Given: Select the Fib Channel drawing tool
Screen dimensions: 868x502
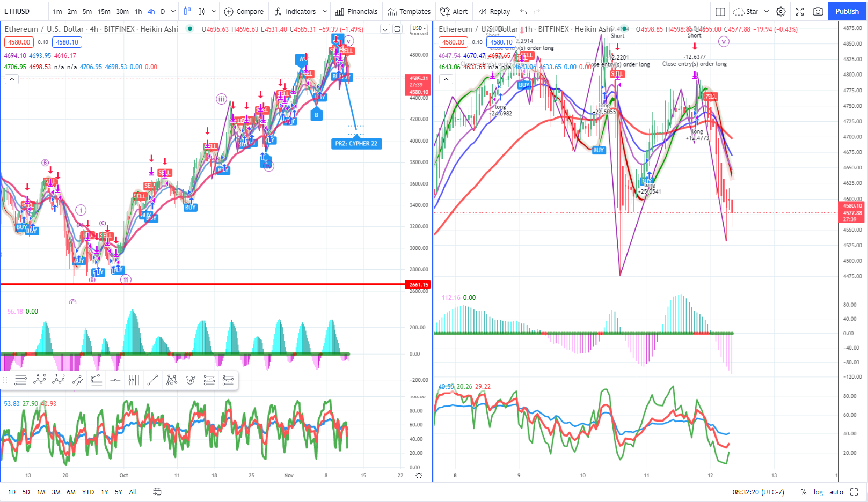Looking at the screenshot, I should tap(96, 380).
